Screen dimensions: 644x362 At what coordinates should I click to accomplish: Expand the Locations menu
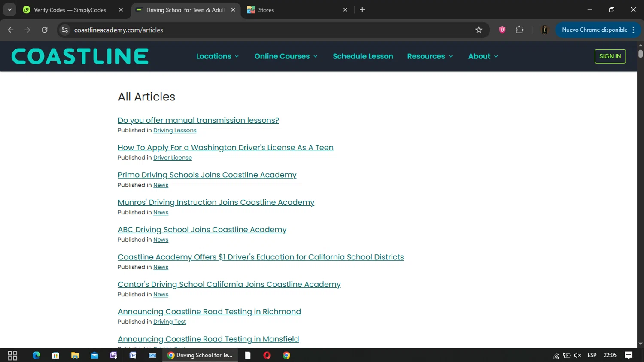pyautogui.click(x=217, y=56)
